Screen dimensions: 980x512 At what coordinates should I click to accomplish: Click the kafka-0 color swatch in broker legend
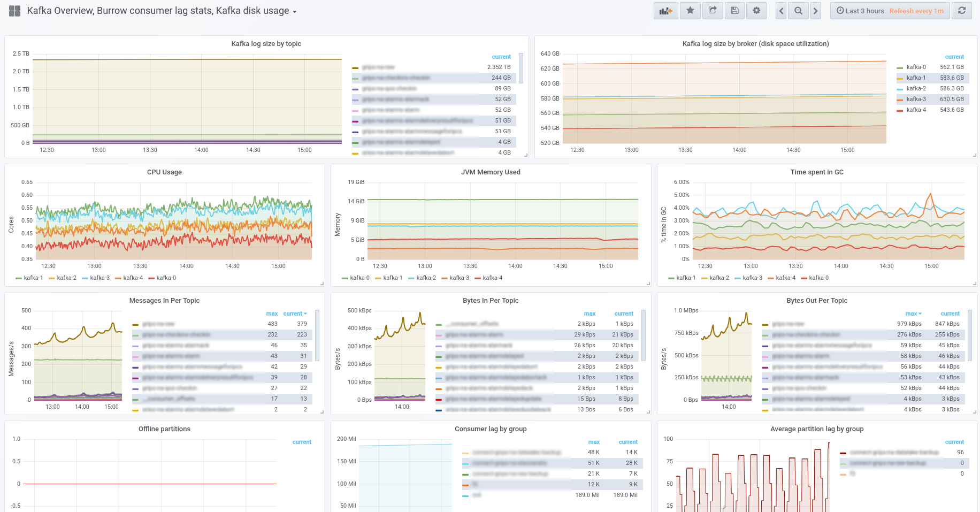(900, 67)
